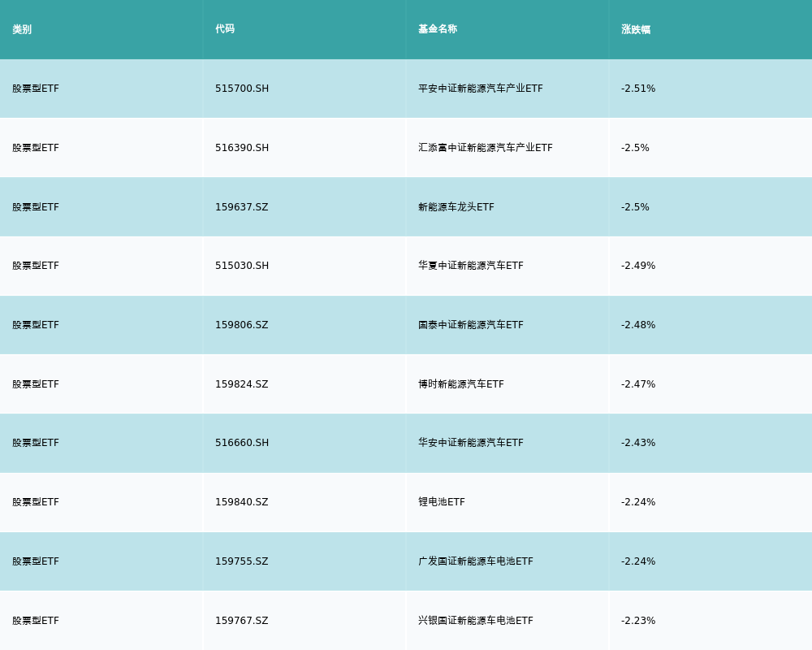Click 股票型ETF in the 159767.SZ row
812x650 pixels.
click(x=36, y=621)
